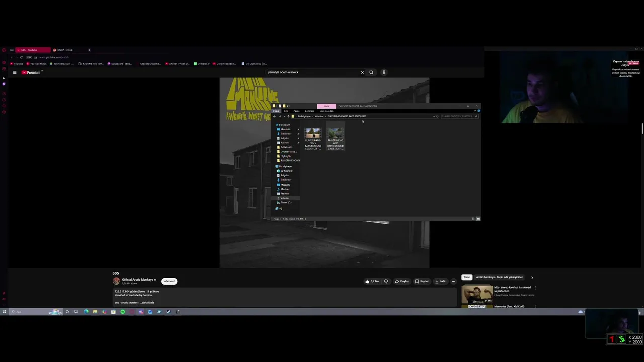644x362 pixels.
Task: Open Görünüm tab in Explorer ribbon
Action: (309, 111)
